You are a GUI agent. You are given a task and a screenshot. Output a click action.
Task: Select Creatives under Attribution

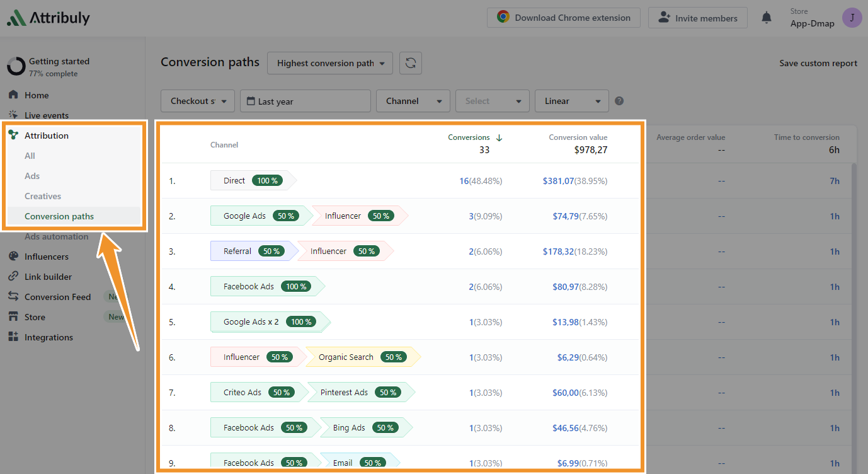tap(43, 196)
